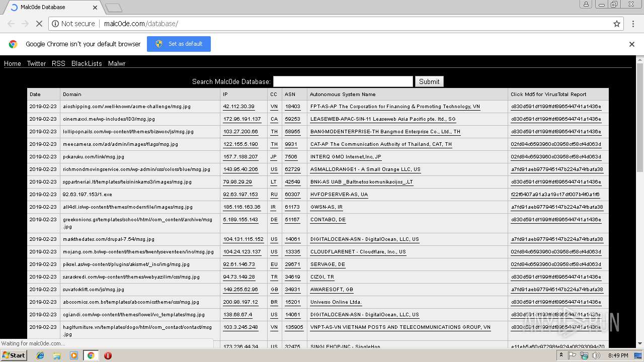The height and width of the screenshot is (362, 644).
Task: Open Windows Explorer folder in taskbar
Action: coord(57,355)
